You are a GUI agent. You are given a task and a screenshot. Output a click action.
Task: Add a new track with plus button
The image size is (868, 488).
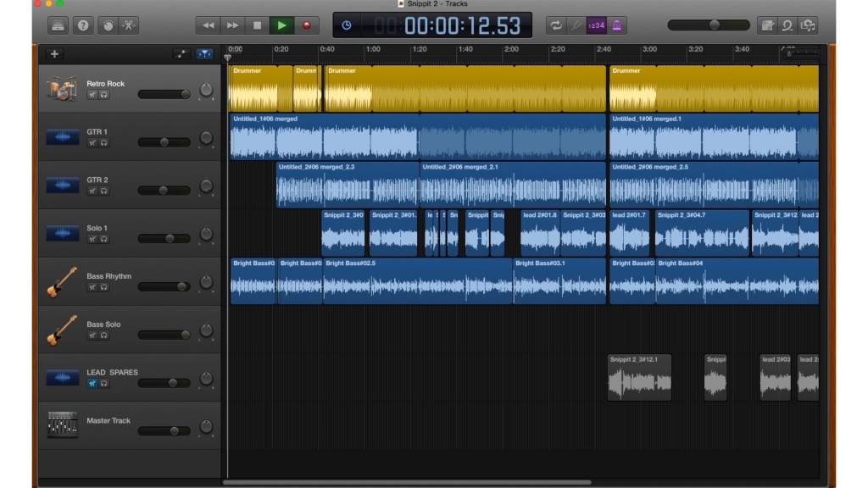tap(55, 54)
